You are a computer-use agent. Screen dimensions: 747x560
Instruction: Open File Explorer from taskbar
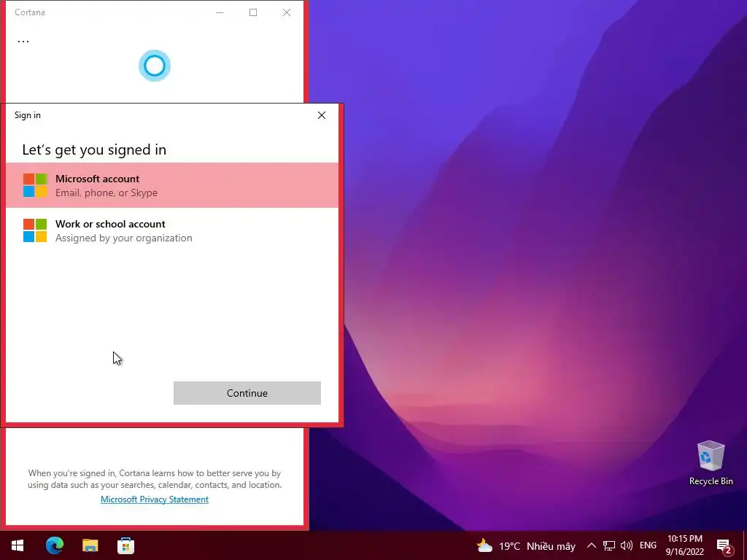[x=90, y=545]
